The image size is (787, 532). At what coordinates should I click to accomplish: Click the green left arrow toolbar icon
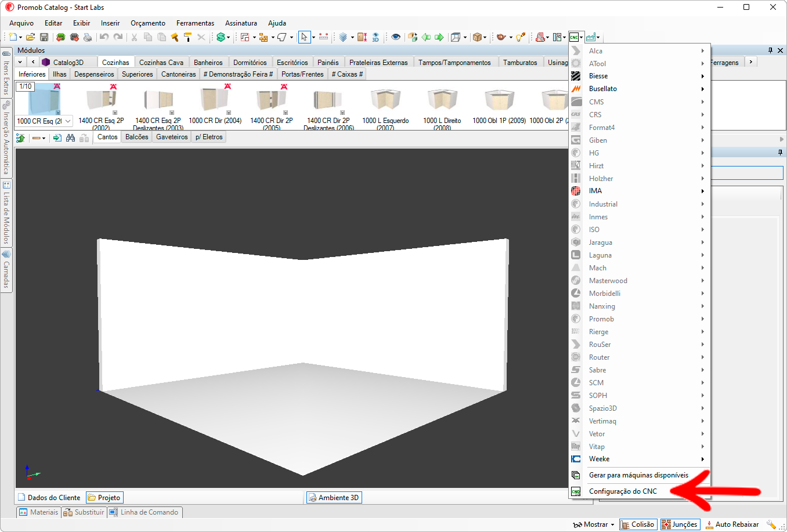(426, 37)
